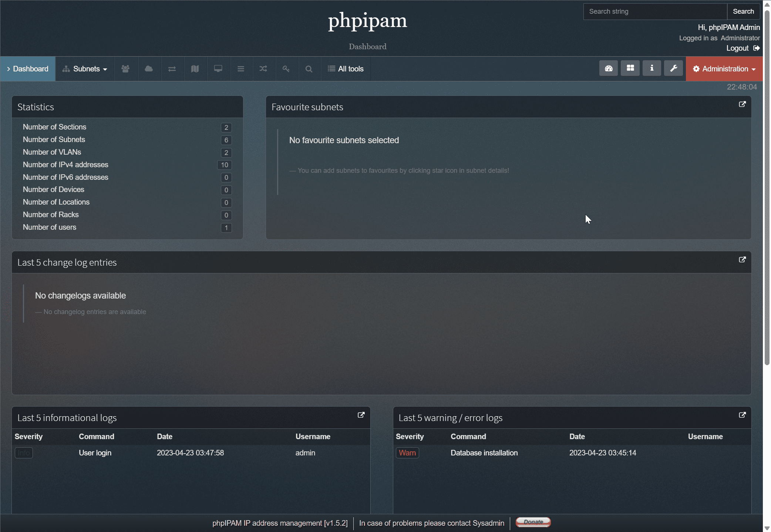771x532 pixels.
Task: Switch to the Dashboard tab
Action: pyautogui.click(x=28, y=69)
